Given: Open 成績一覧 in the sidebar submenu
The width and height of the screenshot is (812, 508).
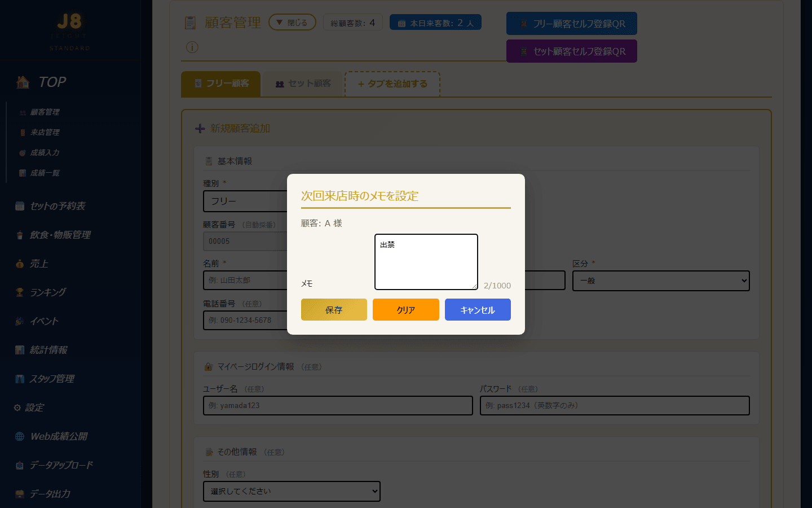Looking at the screenshot, I should click(45, 173).
